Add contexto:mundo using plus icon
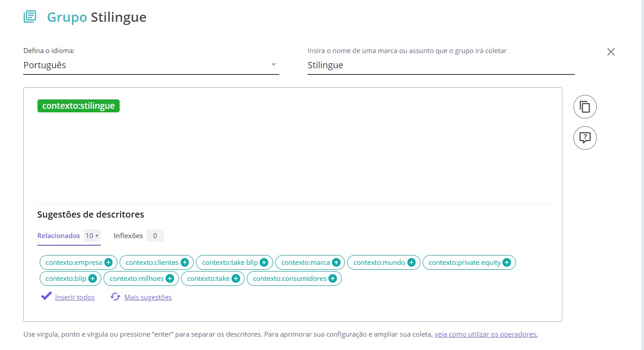Image resolution: width=644 pixels, height=350 pixels. [x=411, y=263]
